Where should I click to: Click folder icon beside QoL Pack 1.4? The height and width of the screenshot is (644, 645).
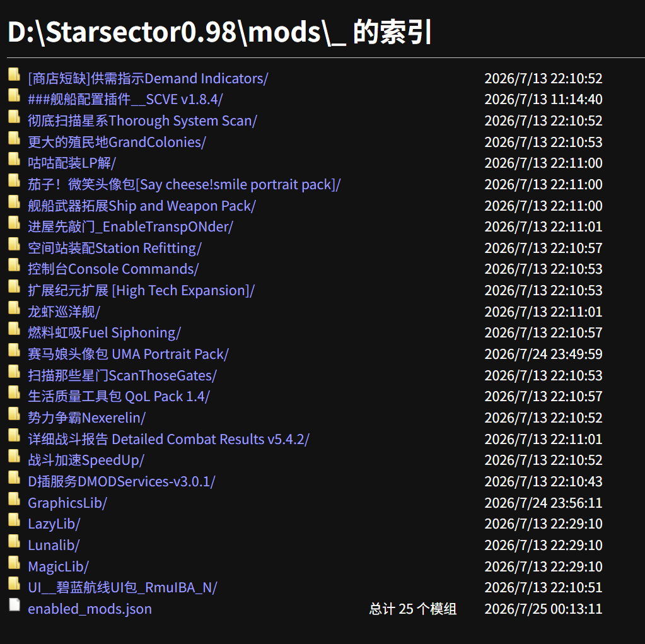pyautogui.click(x=15, y=393)
